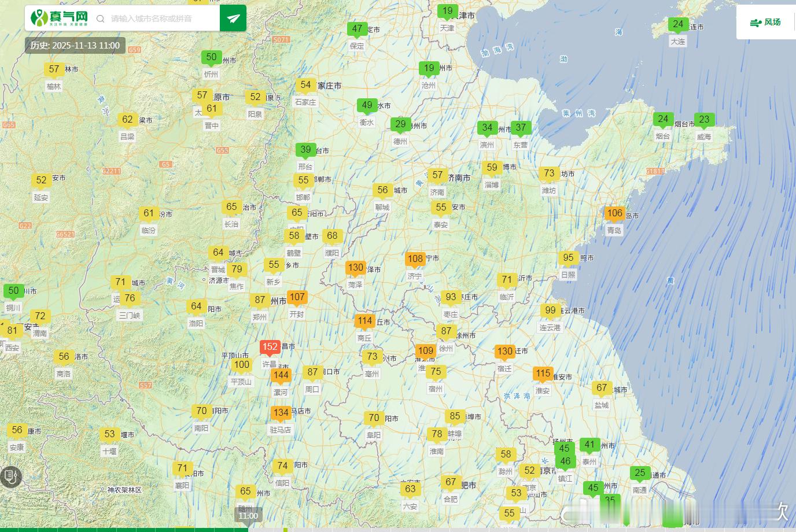
Task: Select the 南阳 AQI marker 70
Action: [x=202, y=411]
